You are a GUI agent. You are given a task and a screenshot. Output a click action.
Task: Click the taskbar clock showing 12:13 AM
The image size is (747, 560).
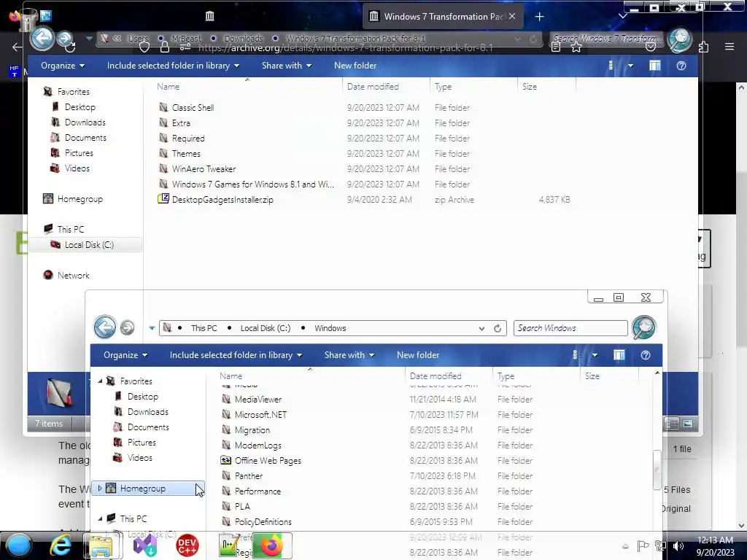tap(715, 545)
